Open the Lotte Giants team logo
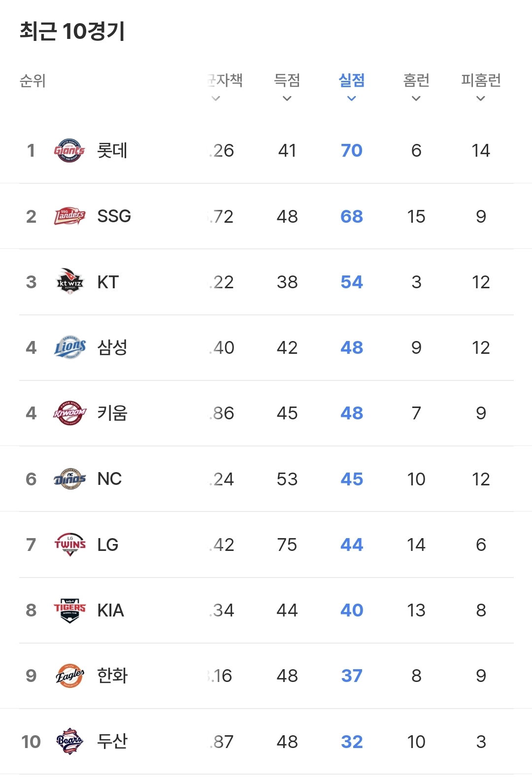The image size is (532, 784). [x=69, y=150]
